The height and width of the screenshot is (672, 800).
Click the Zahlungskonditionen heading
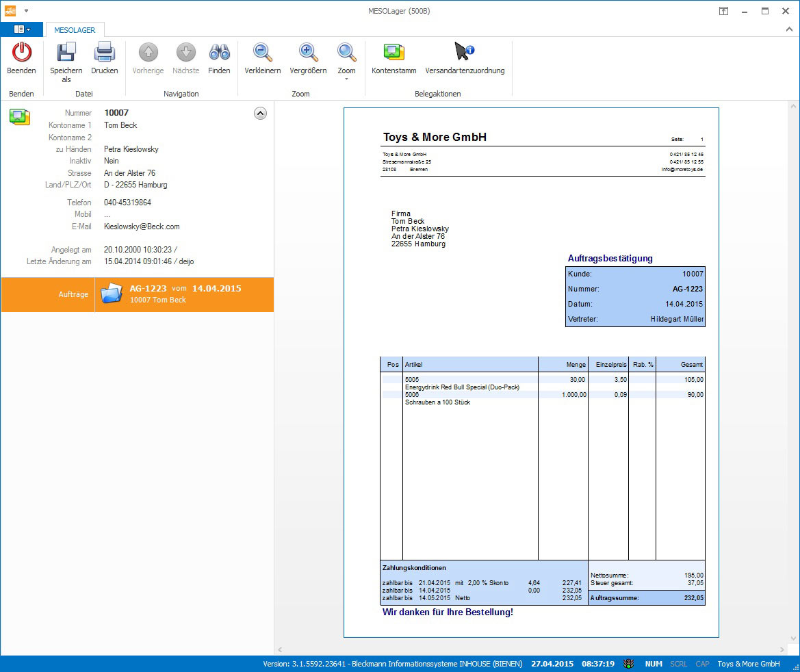pos(414,568)
